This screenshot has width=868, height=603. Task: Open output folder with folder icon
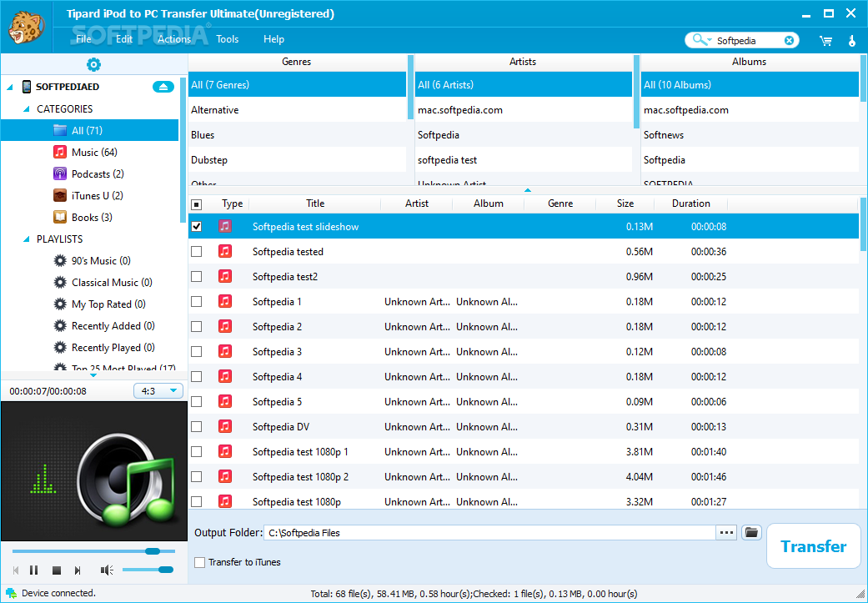(x=751, y=532)
